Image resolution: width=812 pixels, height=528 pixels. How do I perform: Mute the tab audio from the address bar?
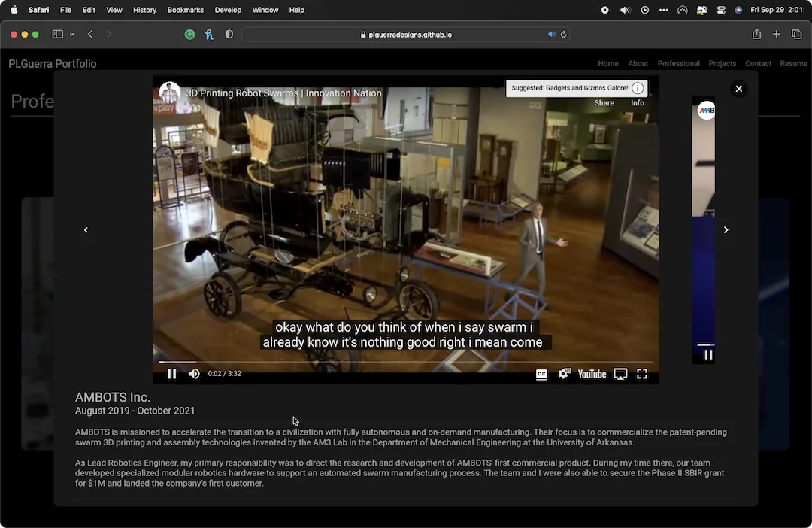[x=551, y=34]
